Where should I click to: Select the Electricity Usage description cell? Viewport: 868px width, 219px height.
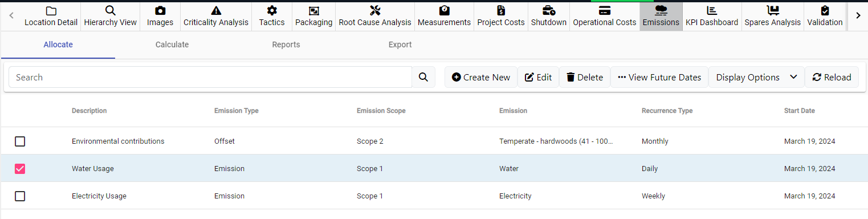[99, 196]
